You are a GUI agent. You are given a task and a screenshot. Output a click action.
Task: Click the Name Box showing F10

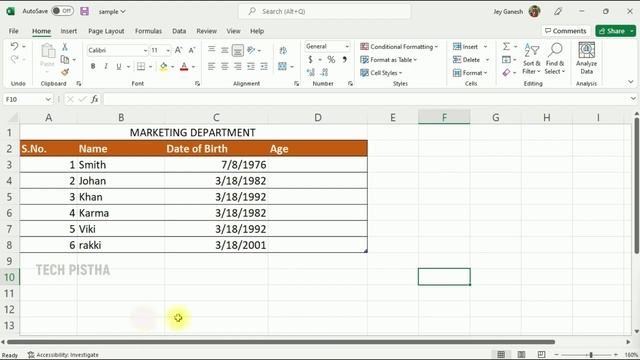point(28,99)
